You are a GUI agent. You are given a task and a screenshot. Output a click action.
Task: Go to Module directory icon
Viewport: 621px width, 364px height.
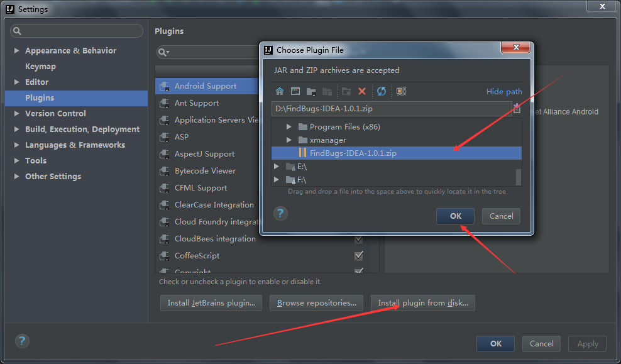327,92
